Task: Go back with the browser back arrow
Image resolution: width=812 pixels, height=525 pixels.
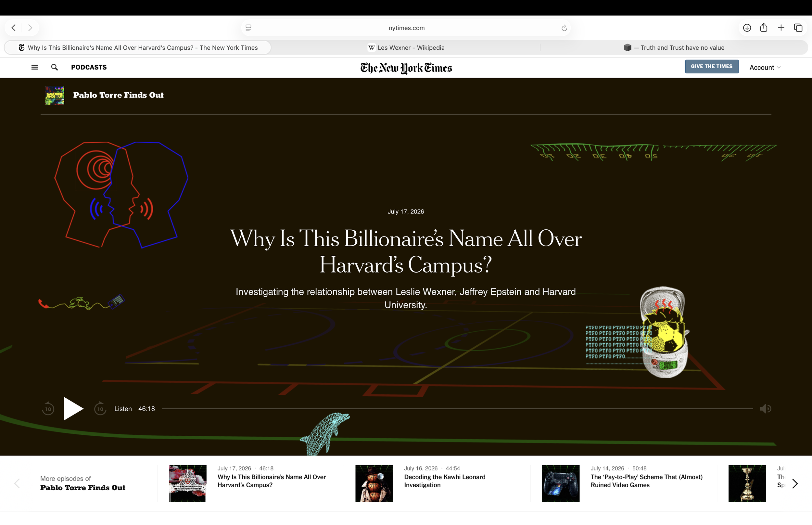Action: [14, 28]
